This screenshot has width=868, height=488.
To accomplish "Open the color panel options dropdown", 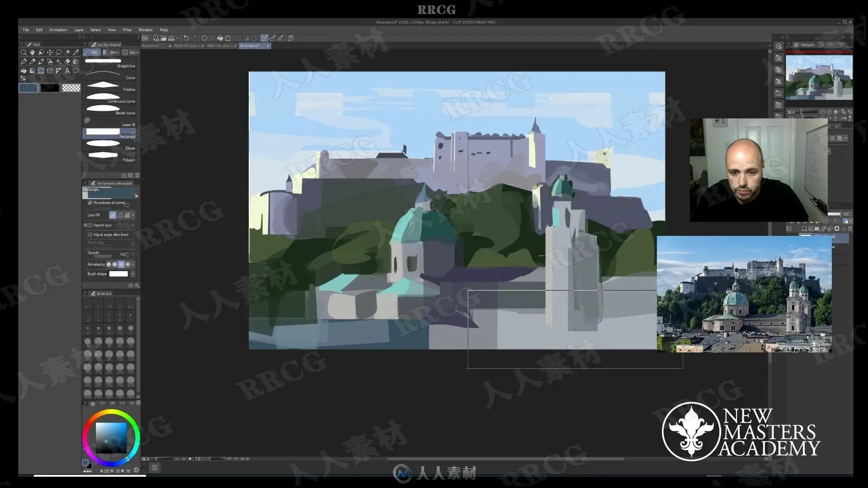I will tap(138, 403).
